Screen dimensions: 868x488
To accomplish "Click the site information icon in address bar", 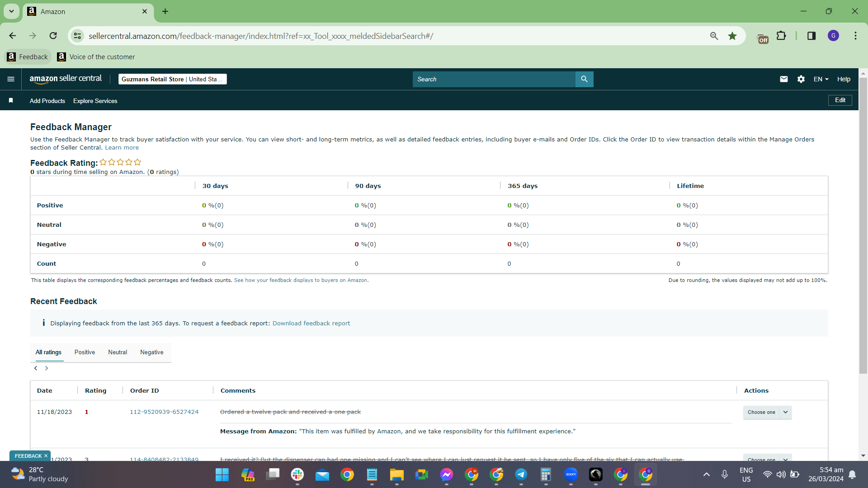I will [78, 36].
